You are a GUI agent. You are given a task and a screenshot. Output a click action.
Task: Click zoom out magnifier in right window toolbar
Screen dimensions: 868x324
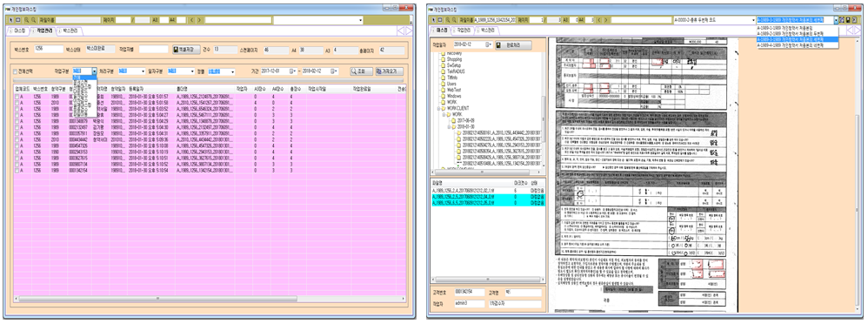click(454, 19)
